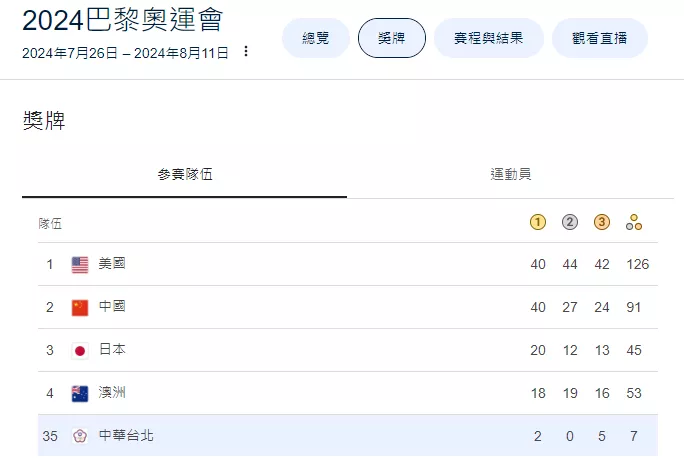Viewport: 684px width, 461px height.
Task: Click the 隊伍 column header
Action: point(50,223)
